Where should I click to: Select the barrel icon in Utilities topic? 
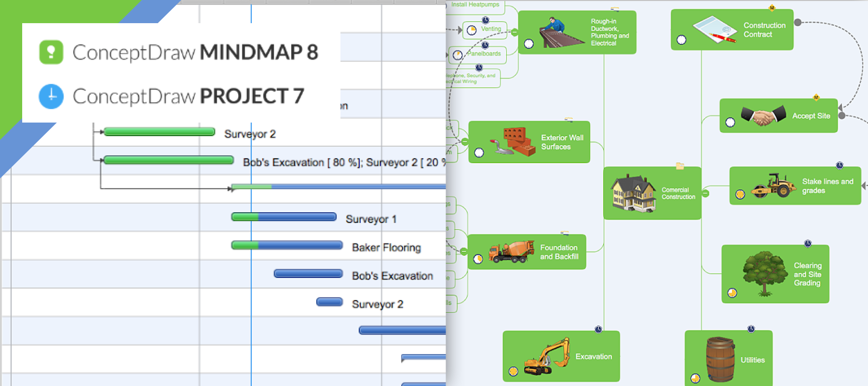point(720,359)
